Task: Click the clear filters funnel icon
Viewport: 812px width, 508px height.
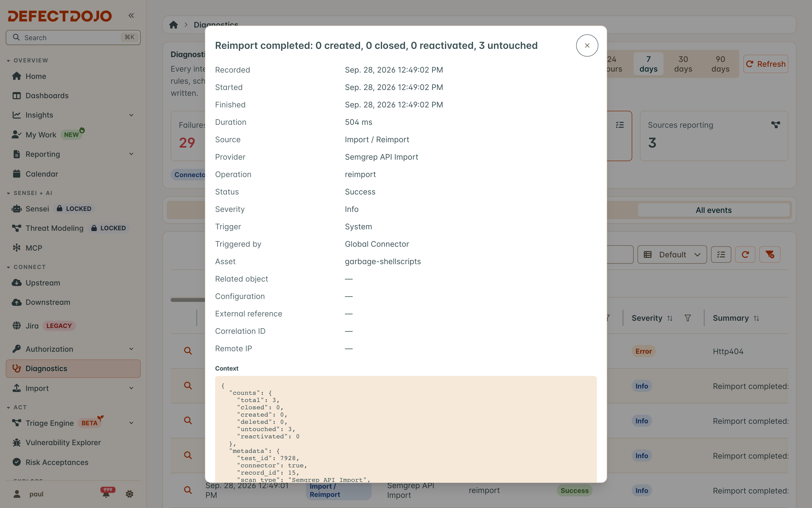Action: coord(770,254)
